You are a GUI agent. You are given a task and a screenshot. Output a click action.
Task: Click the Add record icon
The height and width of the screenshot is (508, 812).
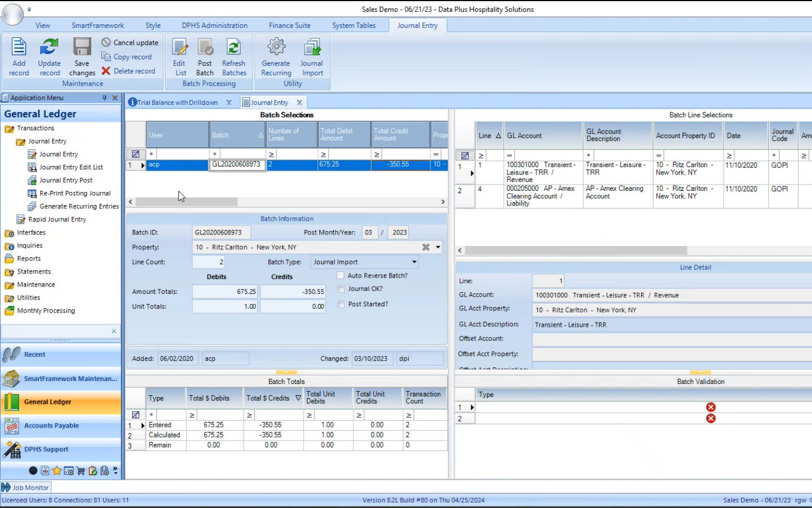(x=19, y=57)
